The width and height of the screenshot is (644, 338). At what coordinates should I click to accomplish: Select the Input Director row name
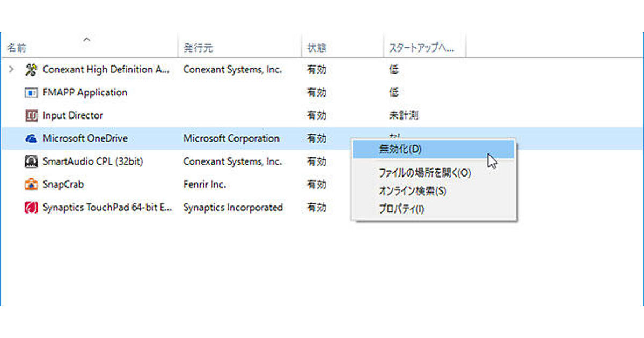click(72, 115)
